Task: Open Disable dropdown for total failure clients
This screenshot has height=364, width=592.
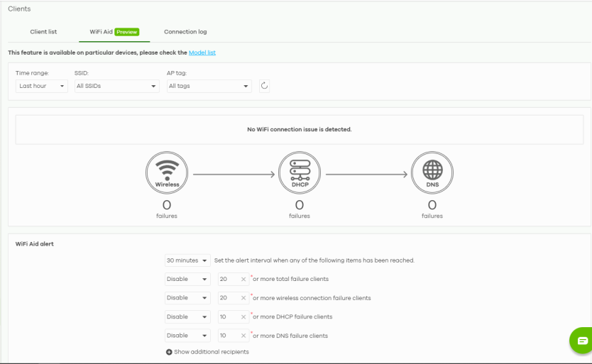Action: [187, 279]
